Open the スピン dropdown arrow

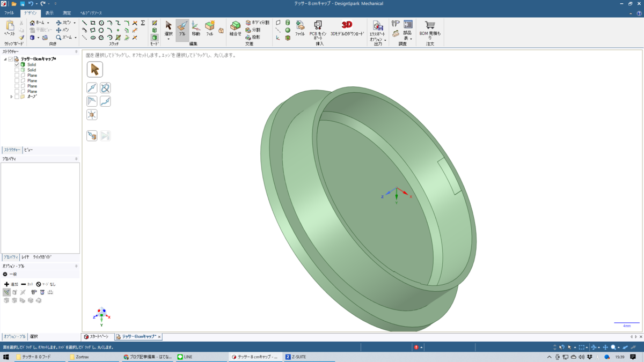tap(75, 23)
